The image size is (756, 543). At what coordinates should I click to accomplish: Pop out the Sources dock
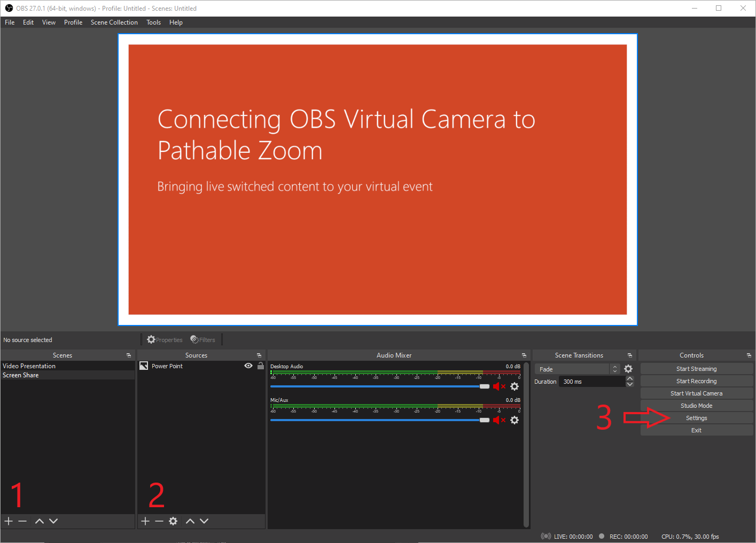(259, 355)
